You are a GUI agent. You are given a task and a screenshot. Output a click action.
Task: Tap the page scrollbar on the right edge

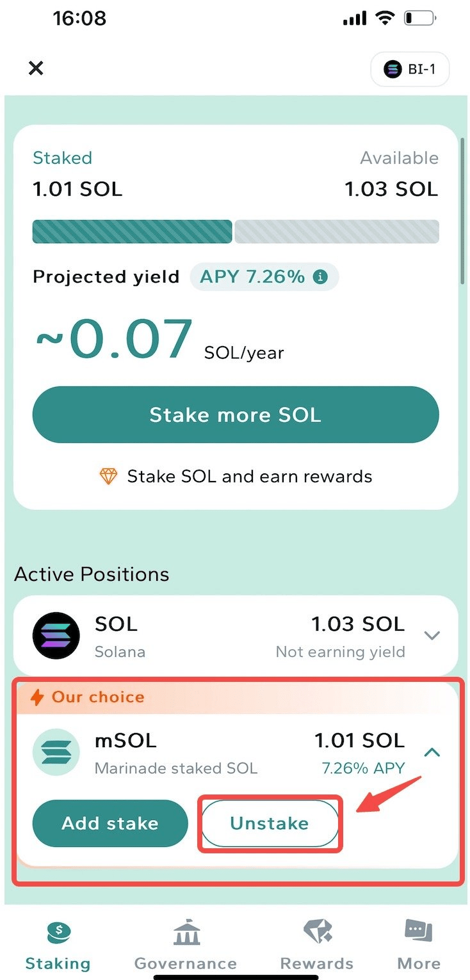(x=462, y=211)
